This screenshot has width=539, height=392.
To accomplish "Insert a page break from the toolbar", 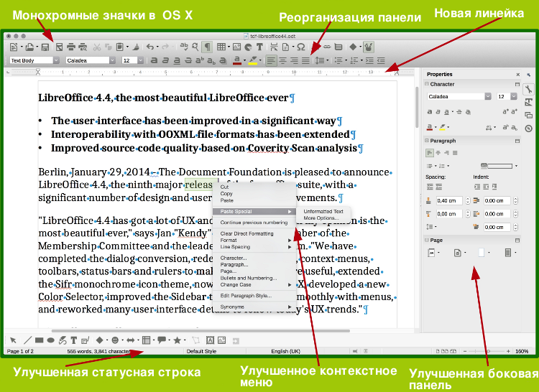I will [274, 47].
